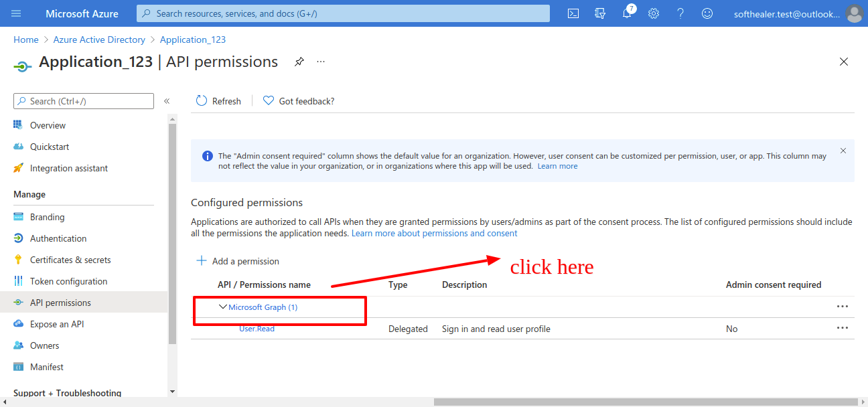The image size is (868, 407).
Task: Click the sidebar scrollbar down arrow
Action: tap(172, 392)
